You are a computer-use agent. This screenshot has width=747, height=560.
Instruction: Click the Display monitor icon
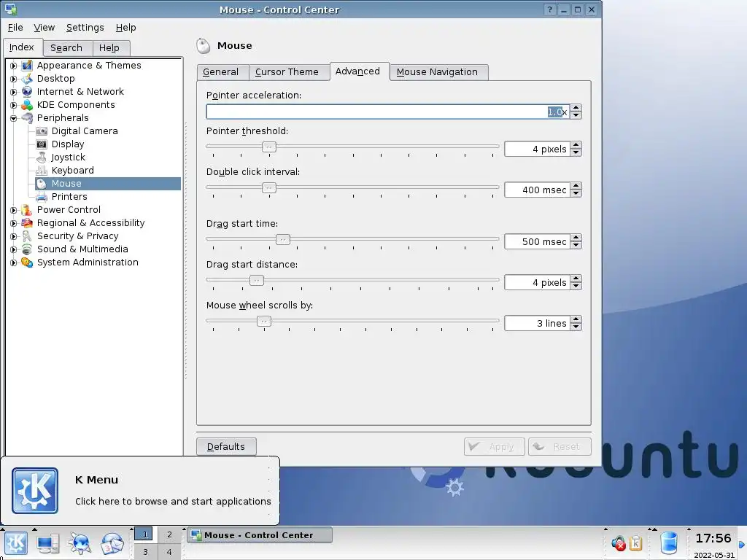(42, 144)
